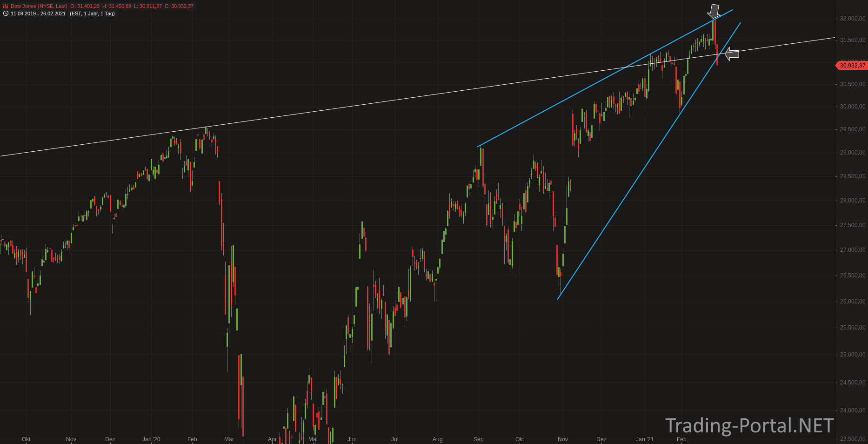Click the 24.500,00 price axis label
868x444 pixels.
pyautogui.click(x=852, y=383)
